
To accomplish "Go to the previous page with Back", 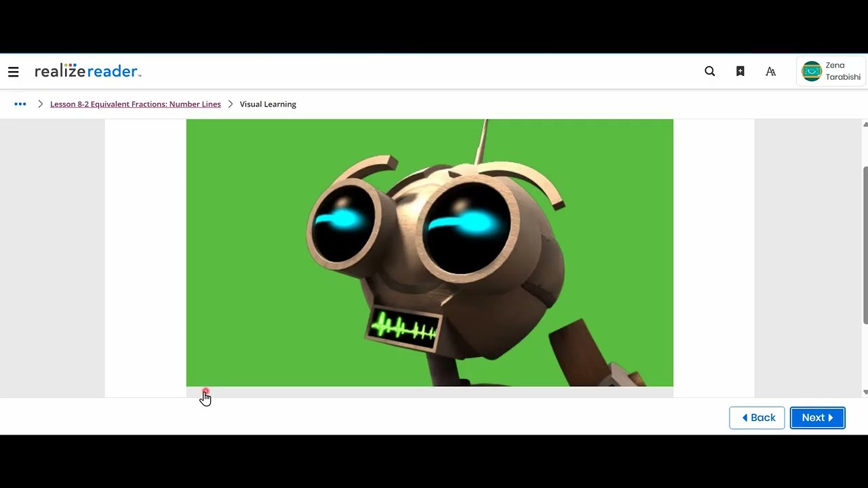I will point(757,418).
